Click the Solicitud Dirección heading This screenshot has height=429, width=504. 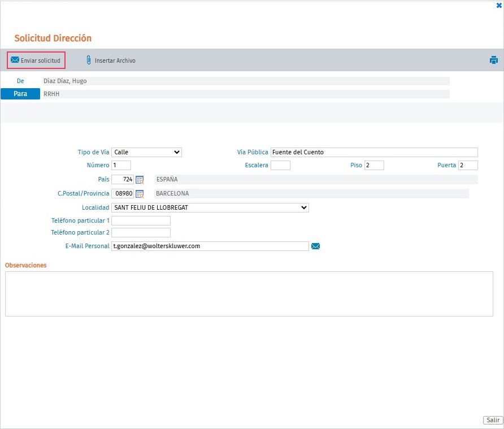(53, 38)
